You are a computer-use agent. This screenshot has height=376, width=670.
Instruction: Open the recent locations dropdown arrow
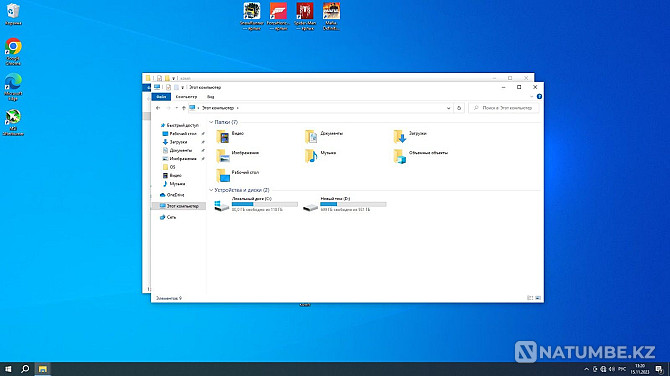(176, 108)
